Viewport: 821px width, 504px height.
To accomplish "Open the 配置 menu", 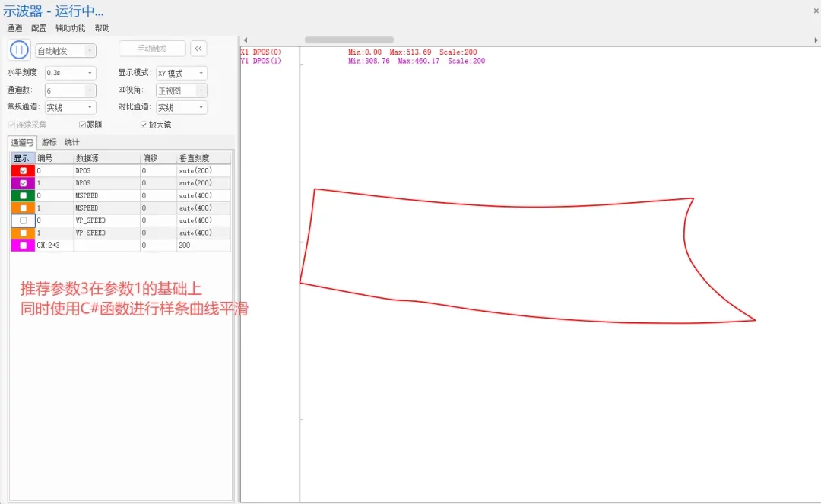I will click(x=39, y=28).
